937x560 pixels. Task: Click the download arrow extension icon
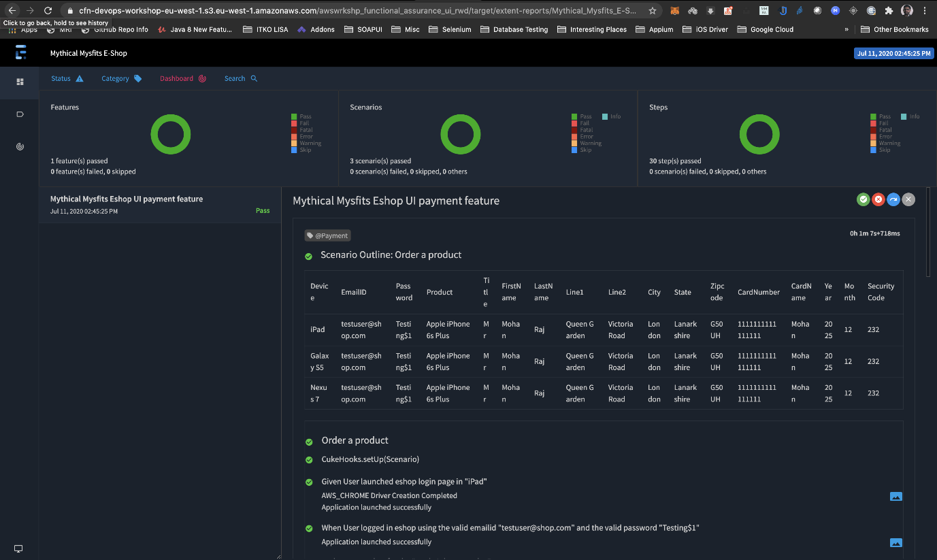click(x=710, y=11)
